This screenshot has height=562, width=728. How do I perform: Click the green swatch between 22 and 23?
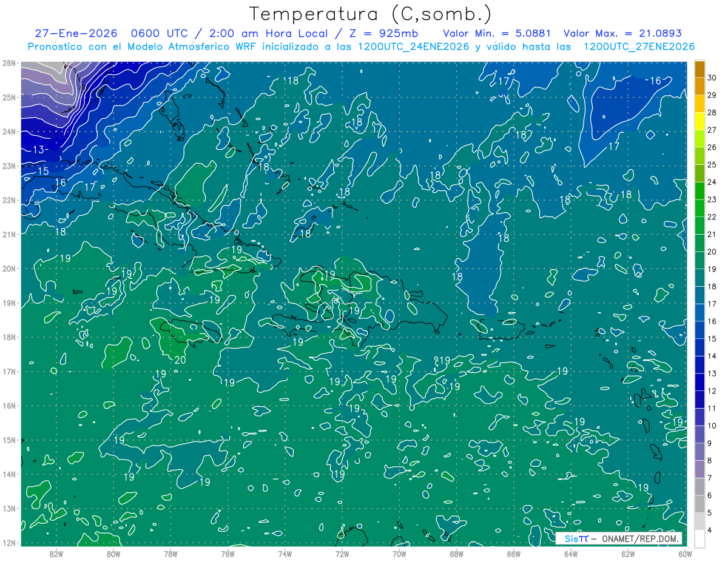pyautogui.click(x=699, y=208)
